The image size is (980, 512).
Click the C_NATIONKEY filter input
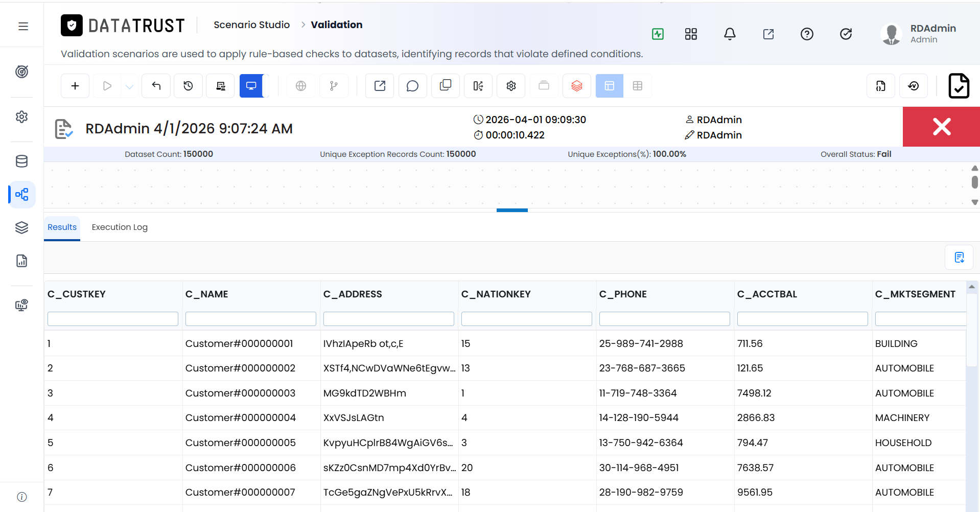pyautogui.click(x=527, y=319)
